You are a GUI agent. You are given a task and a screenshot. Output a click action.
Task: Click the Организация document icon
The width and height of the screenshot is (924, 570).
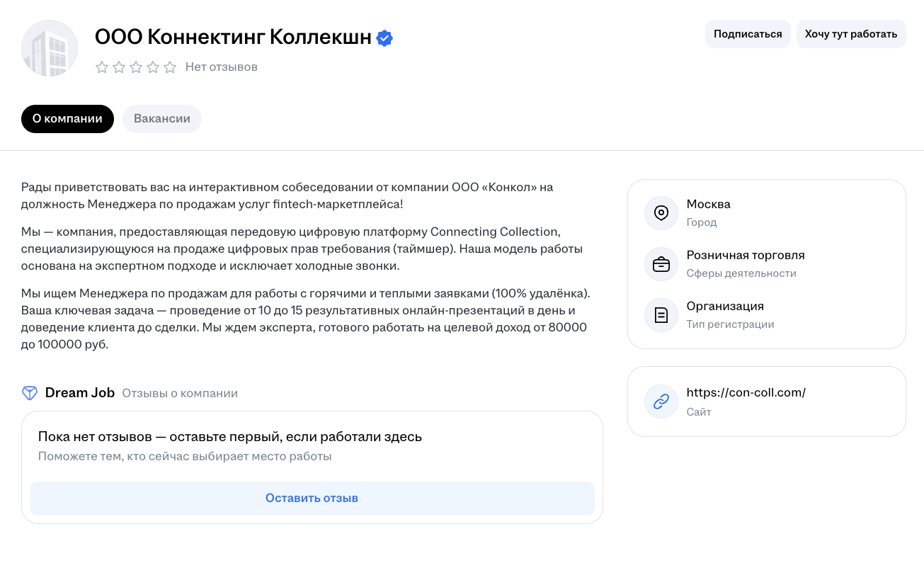661,315
